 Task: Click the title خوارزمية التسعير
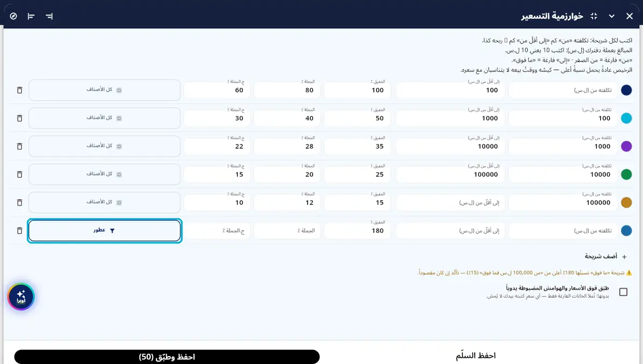tap(552, 16)
